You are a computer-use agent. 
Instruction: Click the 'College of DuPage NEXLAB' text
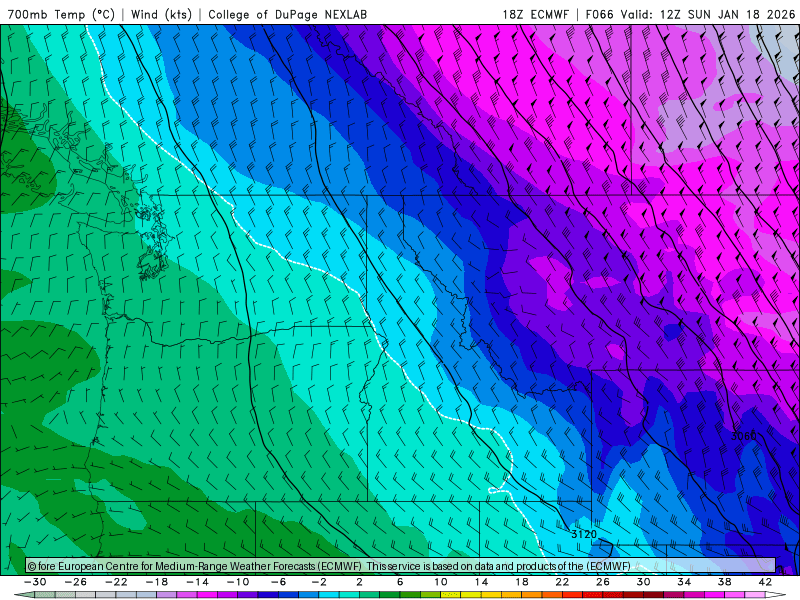tap(287, 14)
